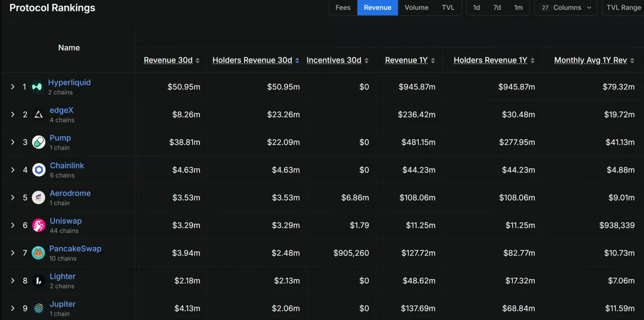This screenshot has height=320, width=644.
Task: Expand the Jupiter row chevron
Action: coord(13,308)
